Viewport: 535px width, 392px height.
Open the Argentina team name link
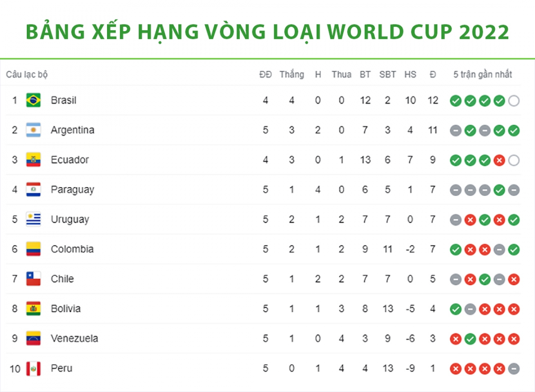(73, 130)
